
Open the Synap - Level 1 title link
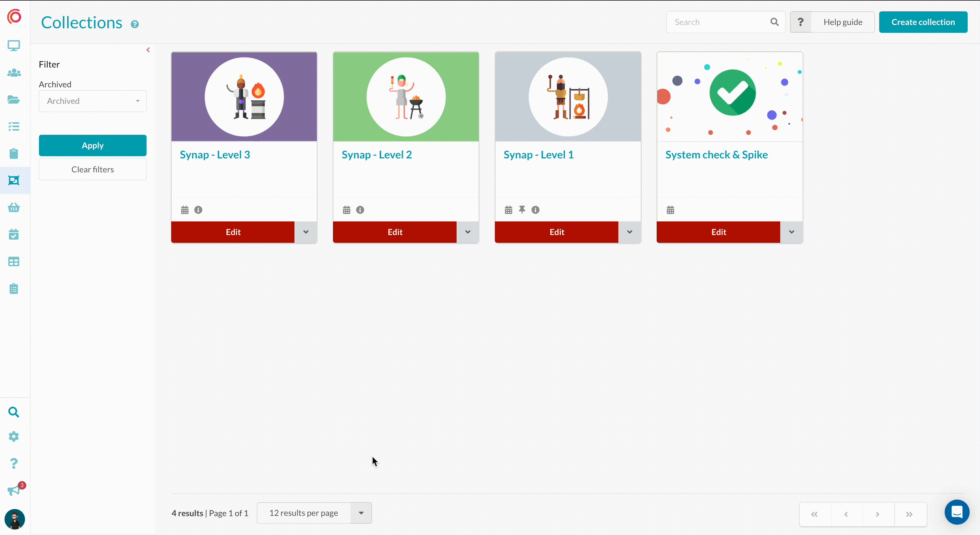[x=538, y=155]
